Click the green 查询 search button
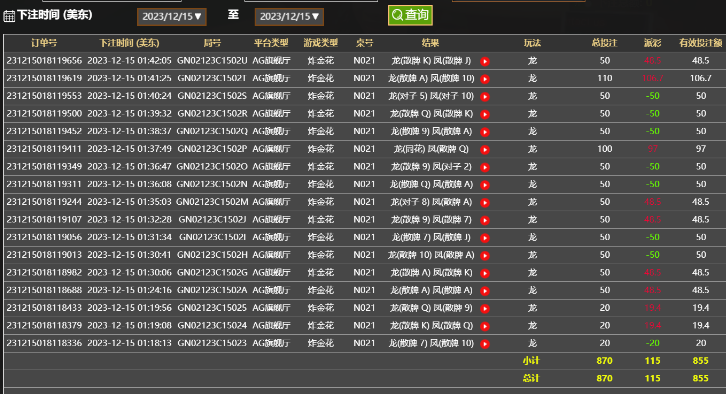Image resolution: width=726 pixels, height=394 pixels. (410, 15)
